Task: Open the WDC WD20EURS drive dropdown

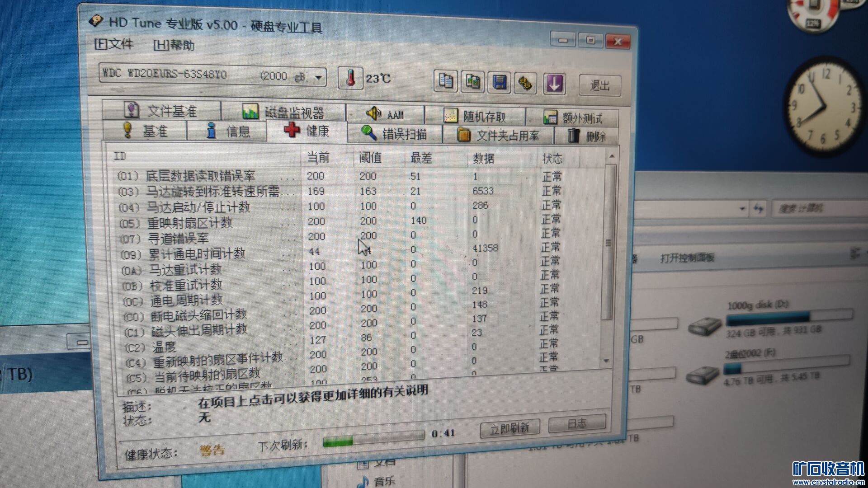Action: pyautogui.click(x=212, y=75)
